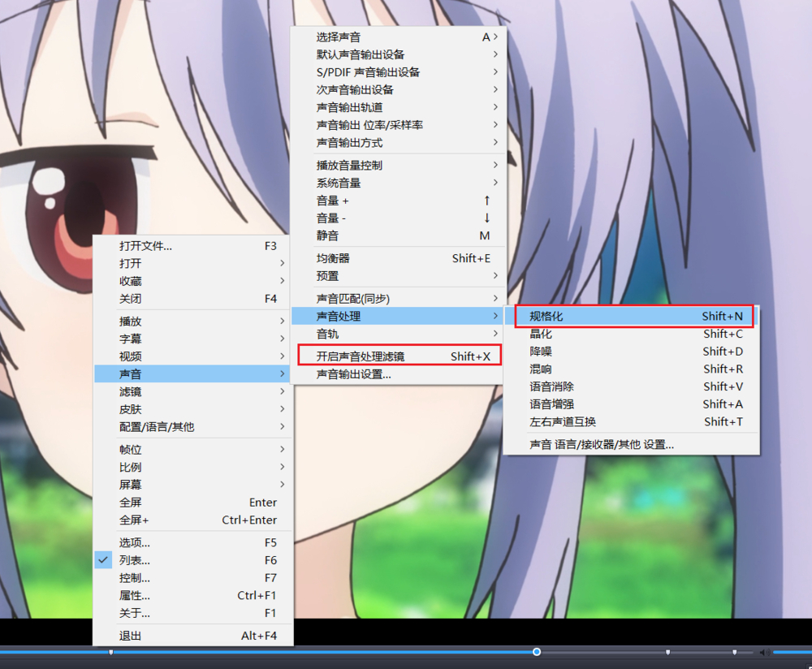Open the 帧位 submenu
The width and height of the screenshot is (812, 669).
coord(193,450)
